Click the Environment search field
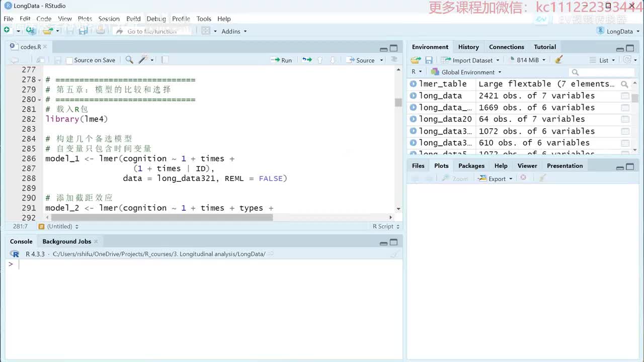644x362 pixels. tap(602, 72)
